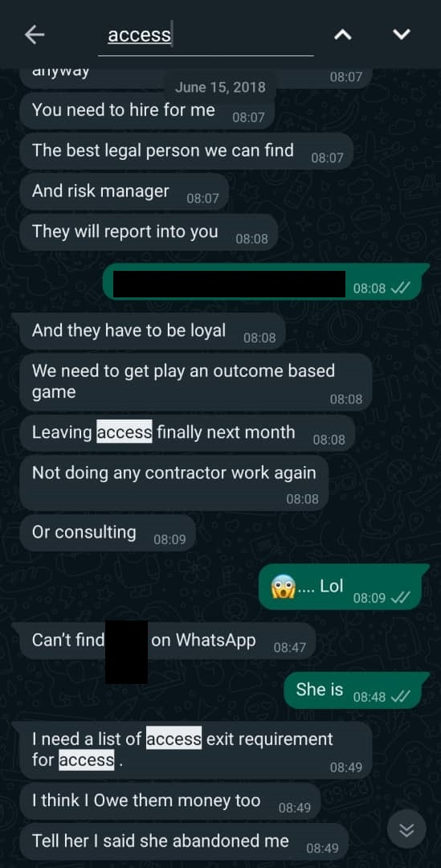Tap double ticks on the redacted green message
This screenshot has width=441, height=868.
[x=399, y=289]
